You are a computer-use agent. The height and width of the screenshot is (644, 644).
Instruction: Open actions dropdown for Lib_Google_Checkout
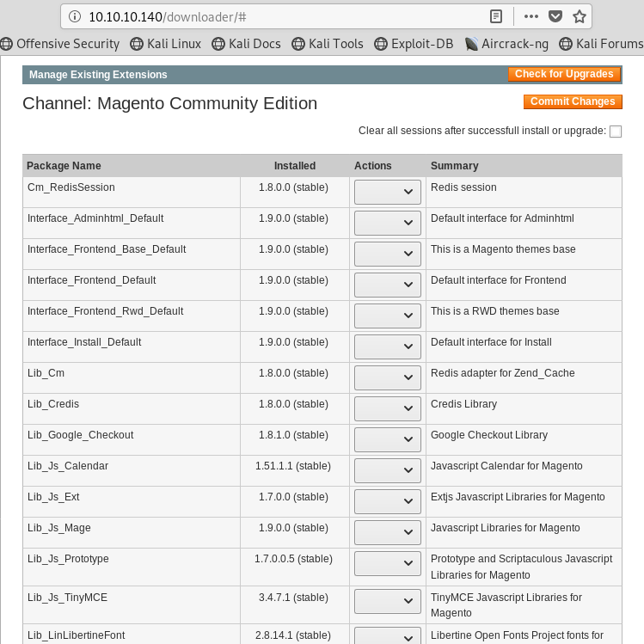387,439
